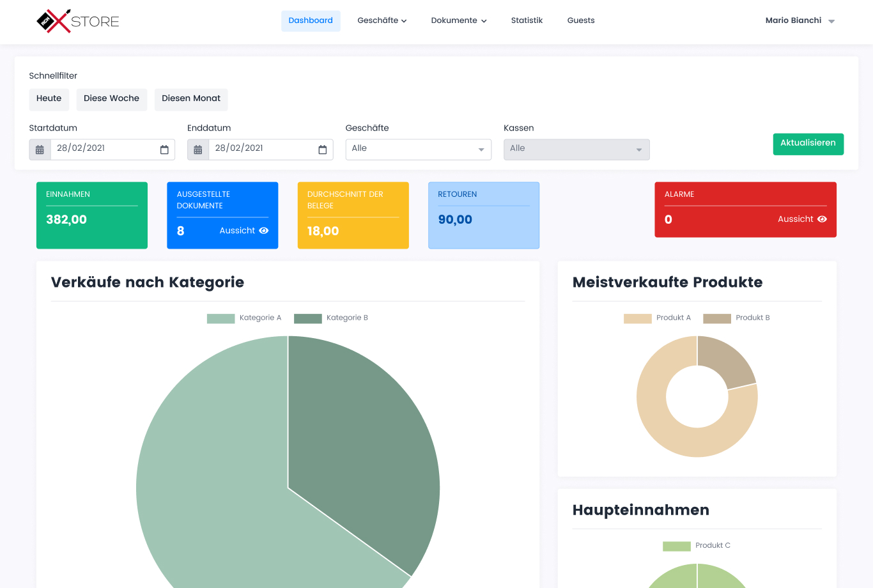Apply the Heute quick filter
Screen dimensions: 873x588
click(x=49, y=99)
